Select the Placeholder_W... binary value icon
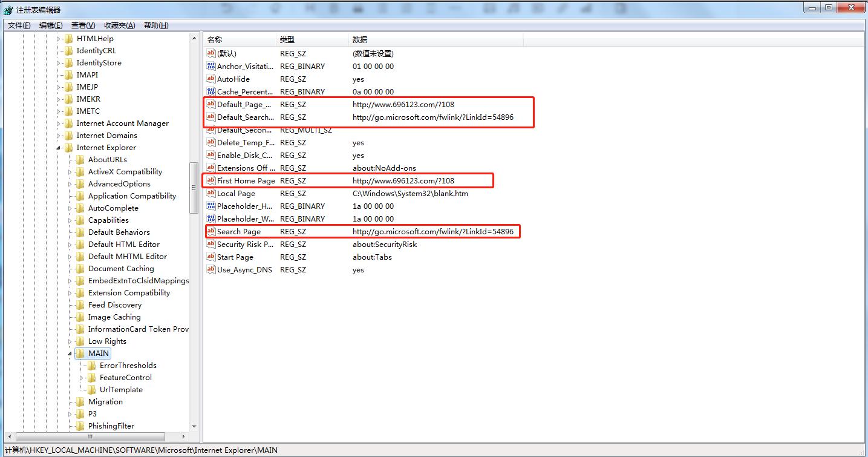Screen dimensions: 868x457 (211, 219)
